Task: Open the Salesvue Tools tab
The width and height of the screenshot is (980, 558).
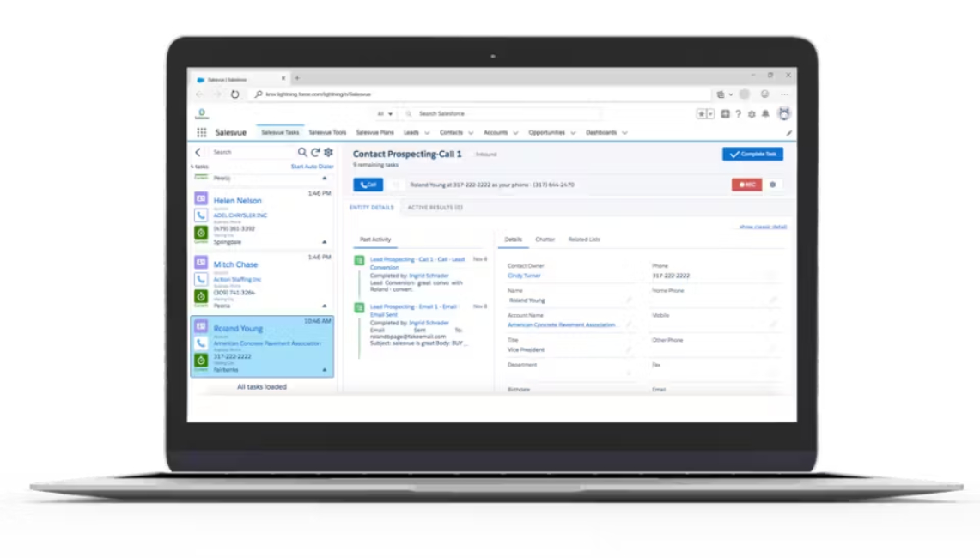Action: [x=327, y=132]
